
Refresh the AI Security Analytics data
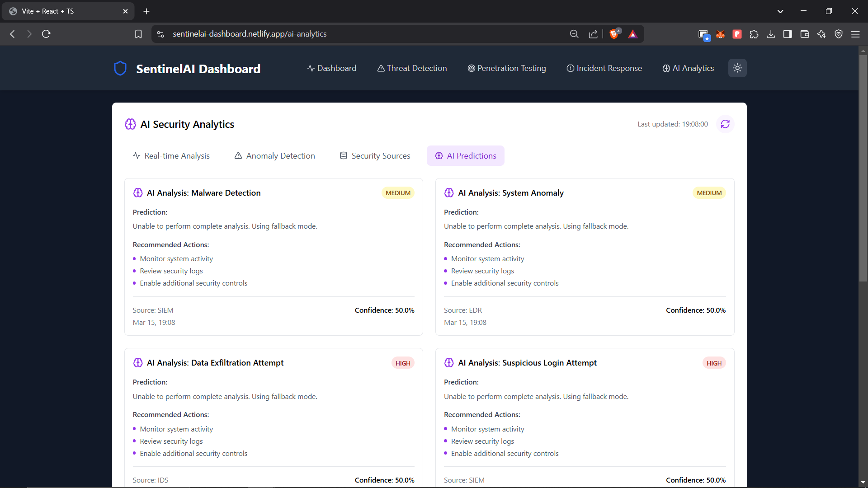coord(725,124)
